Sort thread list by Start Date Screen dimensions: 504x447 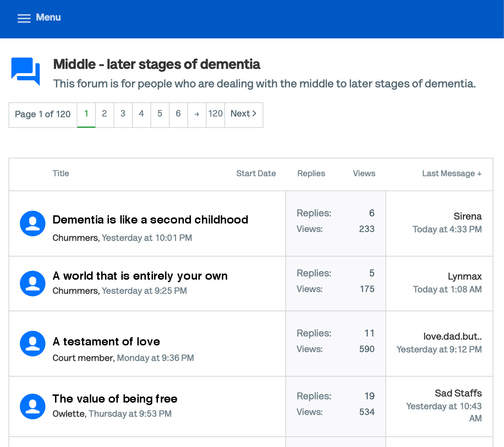coord(256,173)
